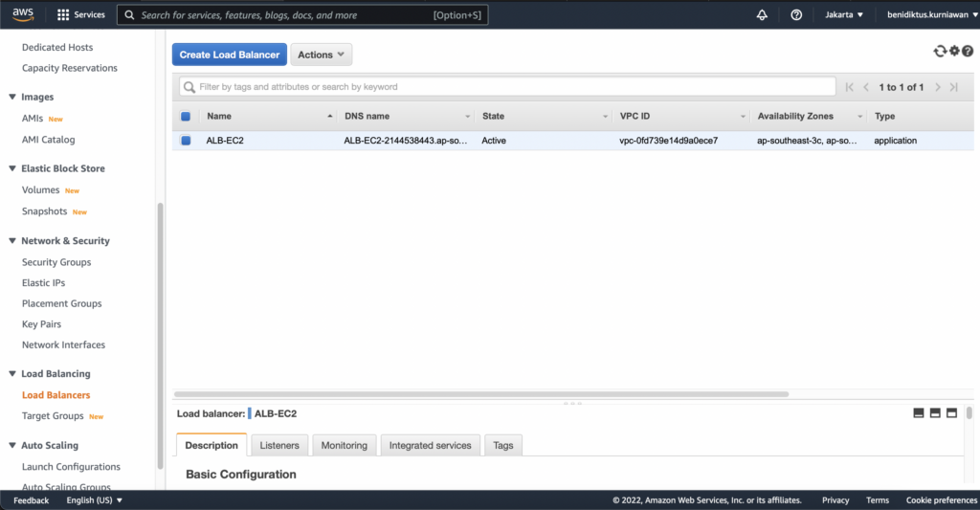Focus the top AWS services search field
This screenshot has width=980, height=510.
pos(302,15)
